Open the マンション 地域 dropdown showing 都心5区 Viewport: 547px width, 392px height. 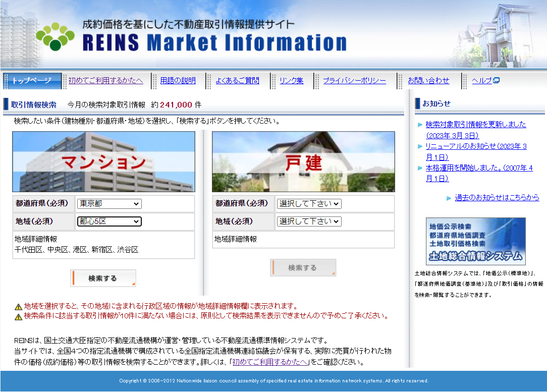point(109,221)
